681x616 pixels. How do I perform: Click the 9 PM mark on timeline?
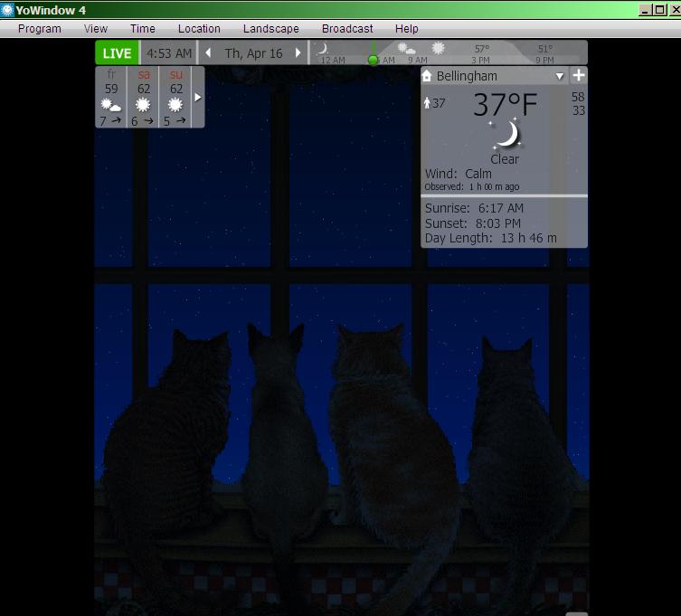pyautogui.click(x=544, y=60)
